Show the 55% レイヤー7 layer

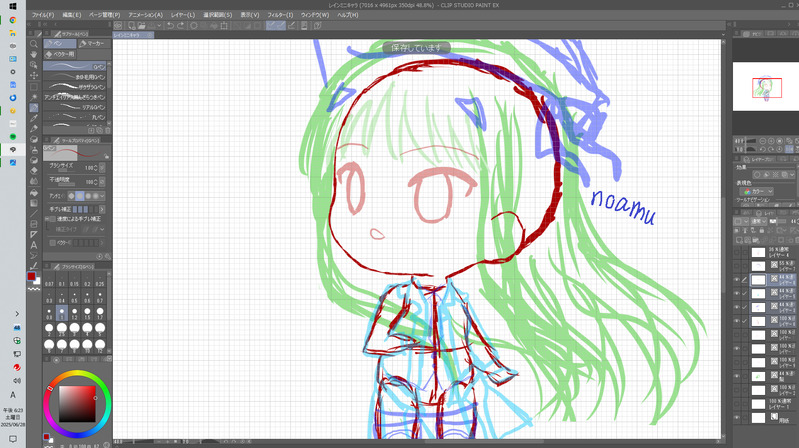[x=736, y=266]
